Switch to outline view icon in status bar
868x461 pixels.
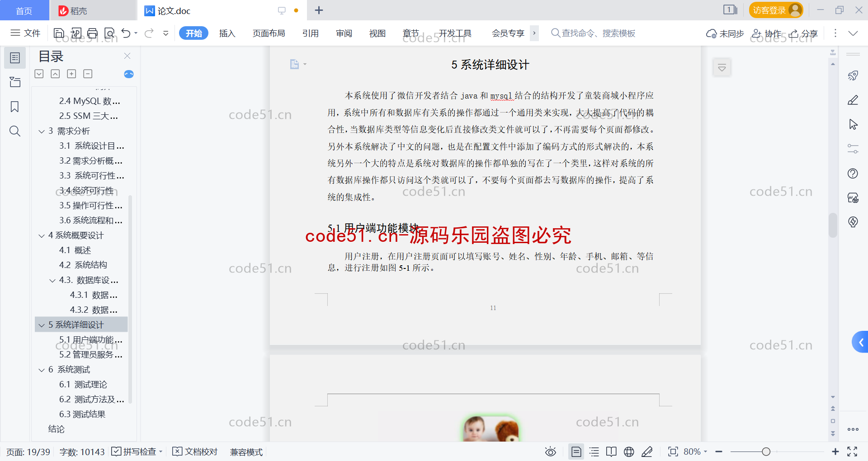pos(594,452)
